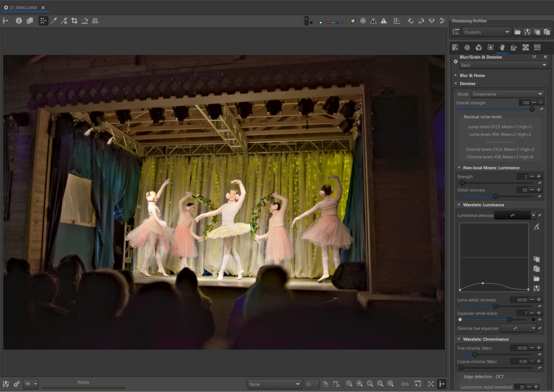Expand the Blur & Noise section
Image resolution: width=554 pixels, height=392 pixels.
coord(472,75)
